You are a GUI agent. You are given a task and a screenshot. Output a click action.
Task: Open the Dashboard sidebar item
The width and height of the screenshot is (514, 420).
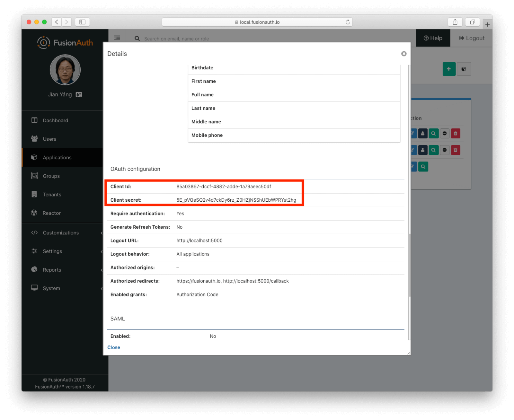pos(62,120)
